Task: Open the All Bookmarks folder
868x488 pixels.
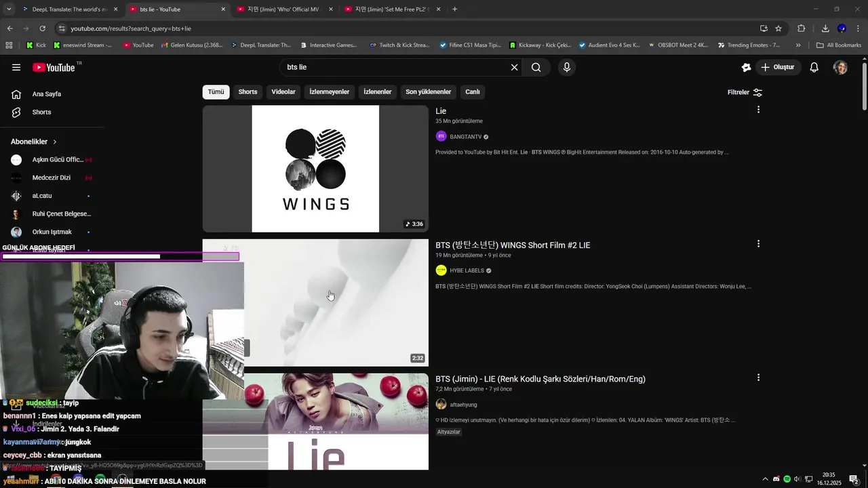Action: 839,45
